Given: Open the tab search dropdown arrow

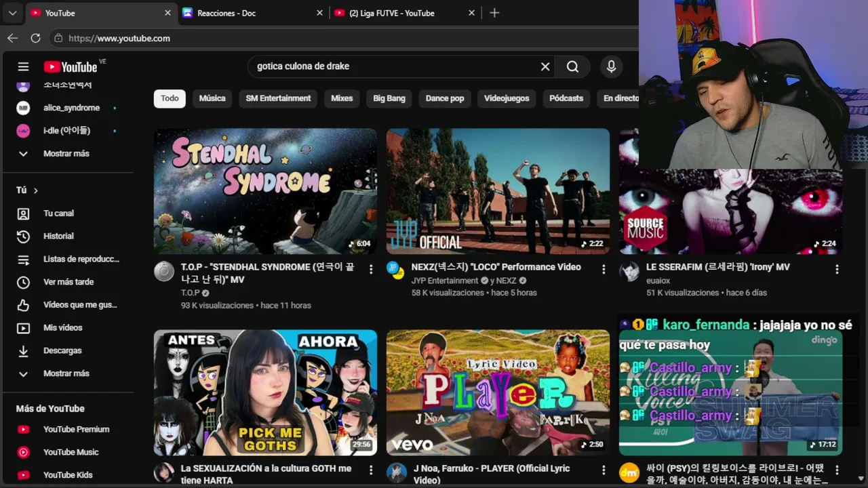Looking at the screenshot, I should (12, 13).
